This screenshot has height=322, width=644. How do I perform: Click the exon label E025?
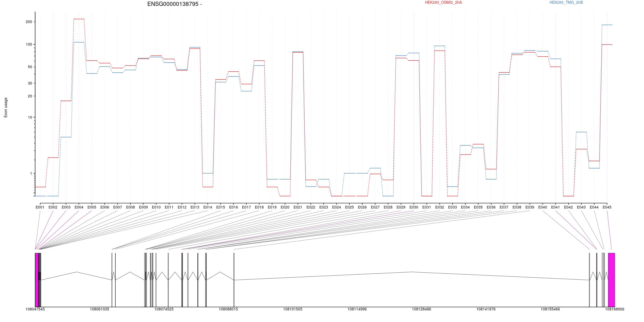(349, 207)
